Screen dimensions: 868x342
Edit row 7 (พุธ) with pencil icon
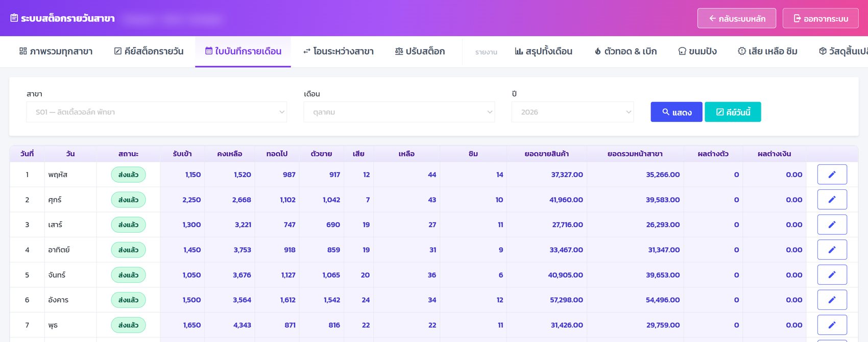point(832,325)
